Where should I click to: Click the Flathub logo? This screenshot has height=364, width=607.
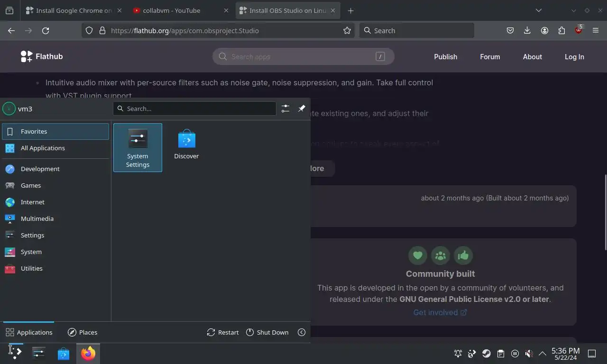click(x=42, y=56)
